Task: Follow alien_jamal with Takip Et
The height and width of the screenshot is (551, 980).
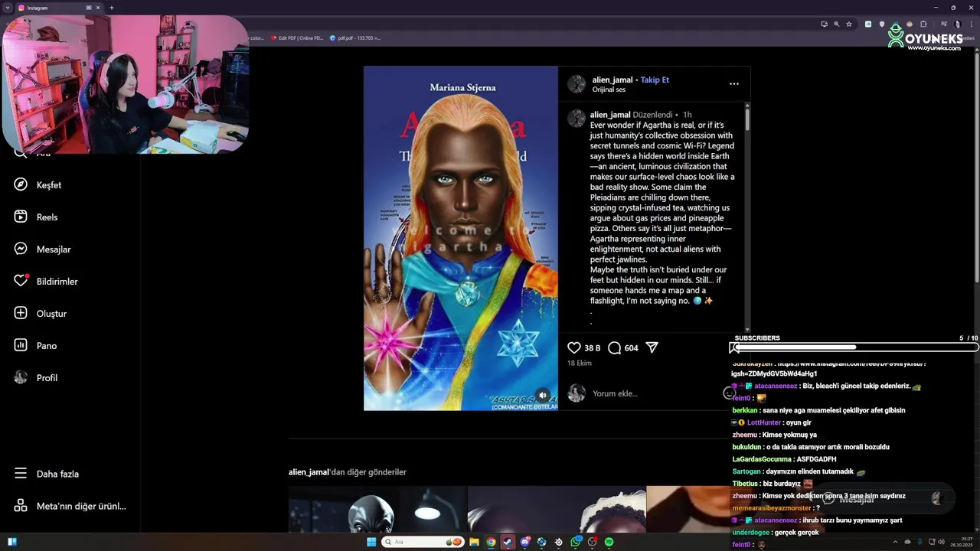Action: coord(655,80)
